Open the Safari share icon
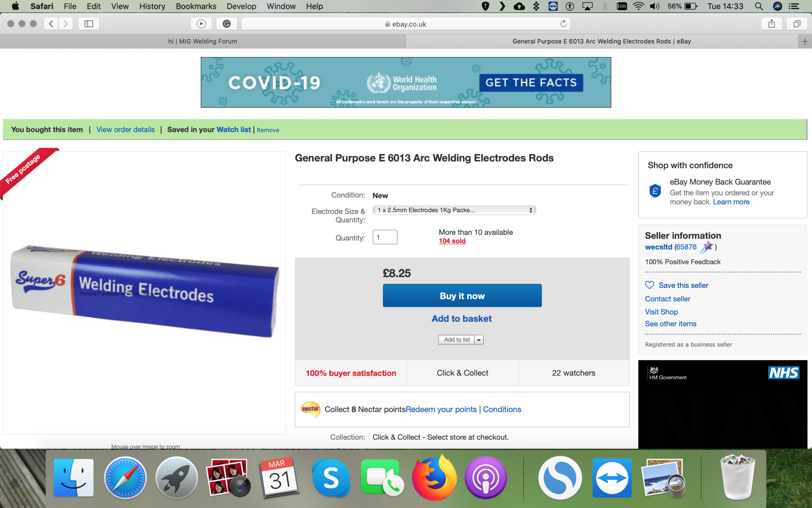Screen dimensions: 812x508 [771, 24]
